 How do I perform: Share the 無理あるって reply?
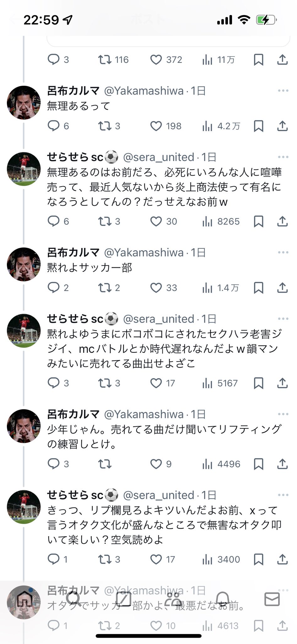point(282,126)
